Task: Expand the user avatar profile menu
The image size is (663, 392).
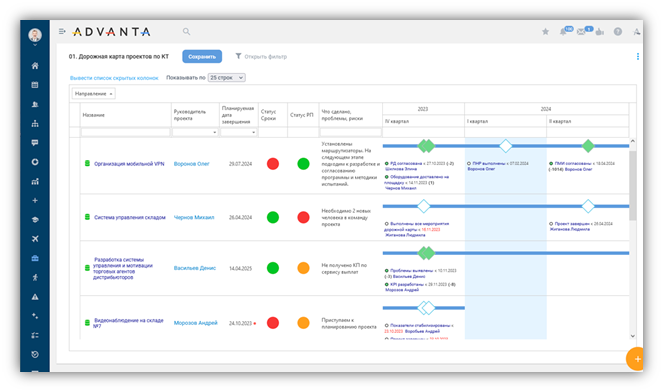Action: [x=35, y=36]
